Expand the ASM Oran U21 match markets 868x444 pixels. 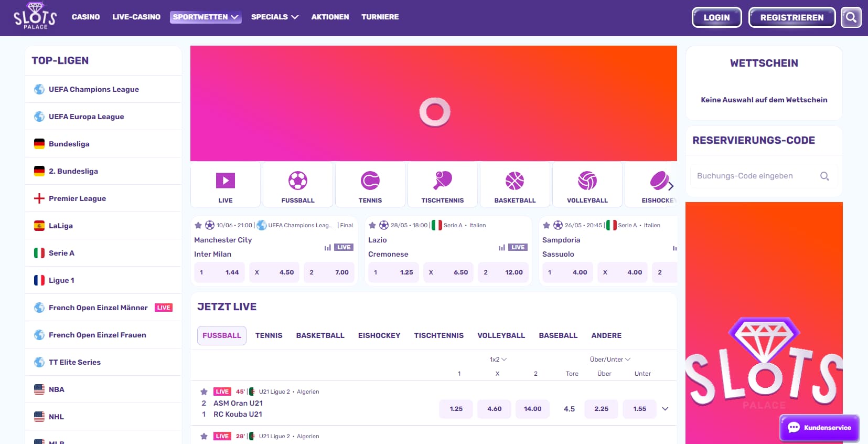665,409
